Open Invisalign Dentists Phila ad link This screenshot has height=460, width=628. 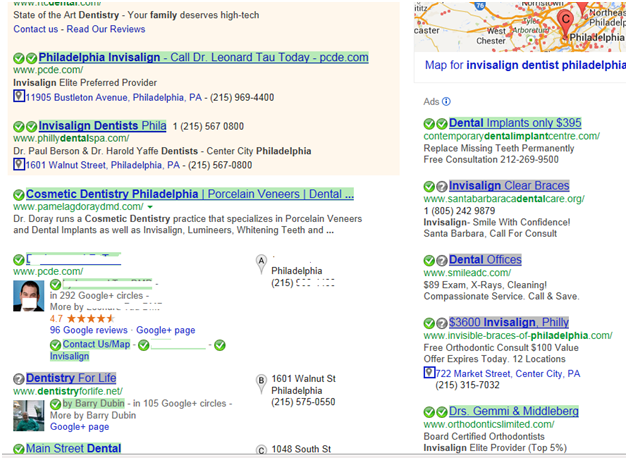tap(103, 126)
